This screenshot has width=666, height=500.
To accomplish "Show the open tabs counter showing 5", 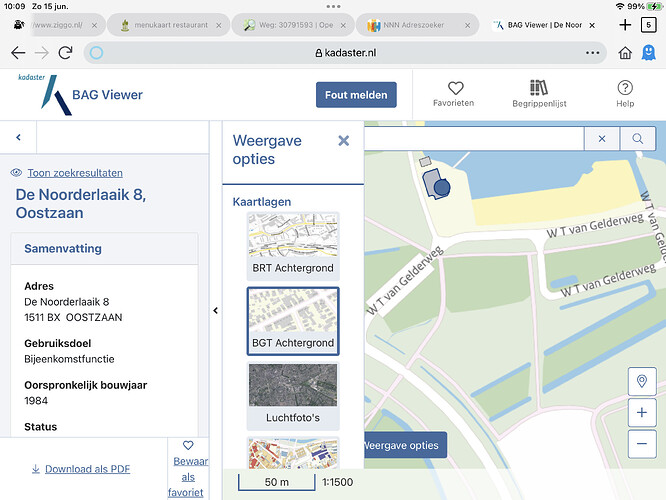I will tap(648, 25).
